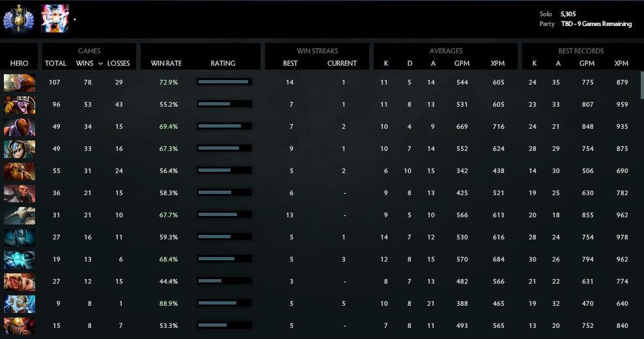
Task: Click rating bar in the 72.9% row
Action: point(224,83)
